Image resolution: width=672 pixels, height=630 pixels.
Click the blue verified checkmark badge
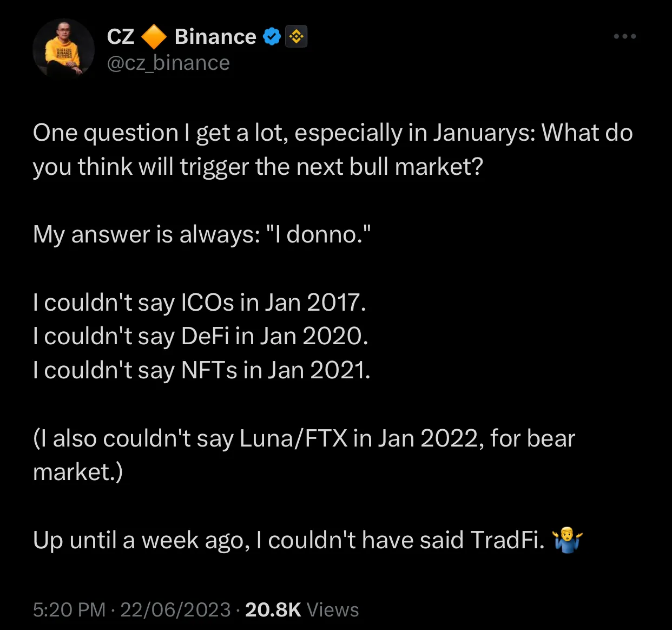[272, 36]
